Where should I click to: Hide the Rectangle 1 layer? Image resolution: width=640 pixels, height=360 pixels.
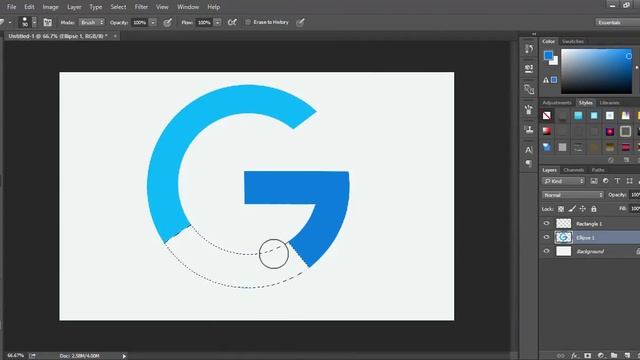pos(547,223)
